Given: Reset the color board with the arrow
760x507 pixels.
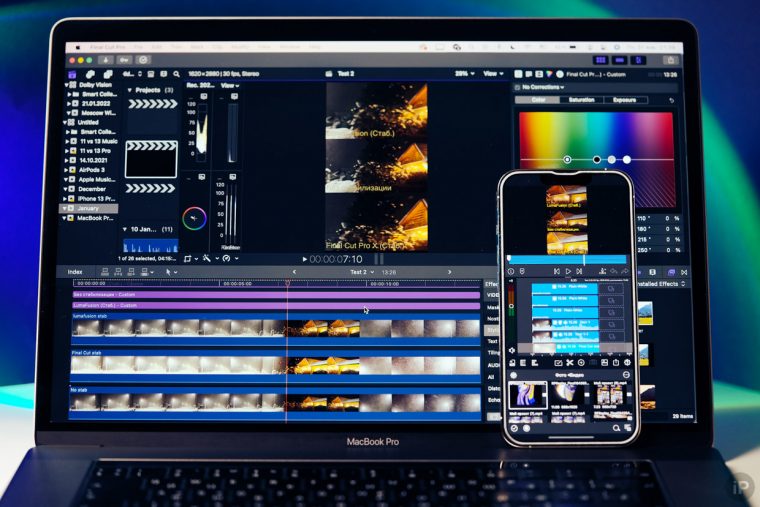Looking at the screenshot, I should [x=671, y=100].
